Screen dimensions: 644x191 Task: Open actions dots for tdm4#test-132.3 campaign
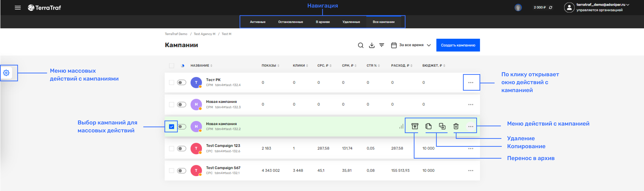point(471,104)
